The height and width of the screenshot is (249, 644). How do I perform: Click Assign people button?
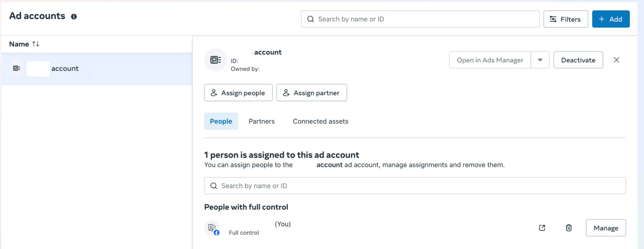pos(238,93)
